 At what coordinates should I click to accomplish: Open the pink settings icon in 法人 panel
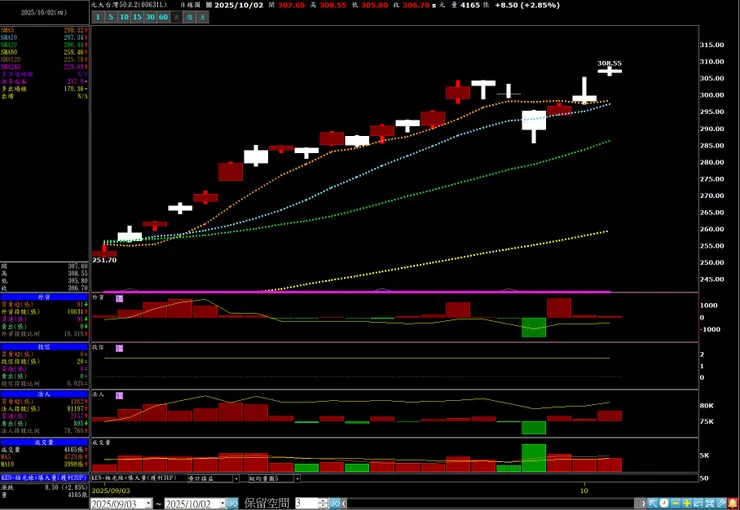119,395
